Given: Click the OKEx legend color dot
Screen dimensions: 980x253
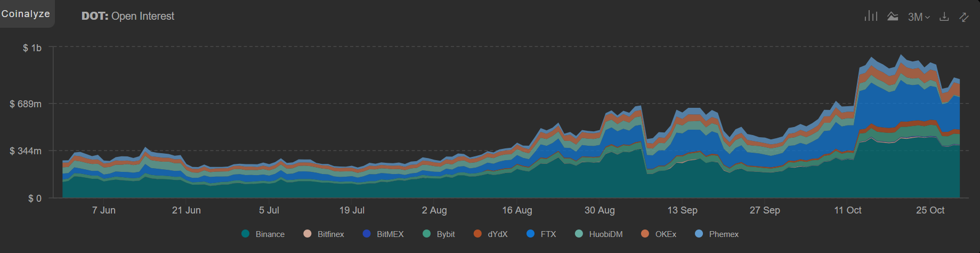Looking at the screenshot, I should (645, 234).
